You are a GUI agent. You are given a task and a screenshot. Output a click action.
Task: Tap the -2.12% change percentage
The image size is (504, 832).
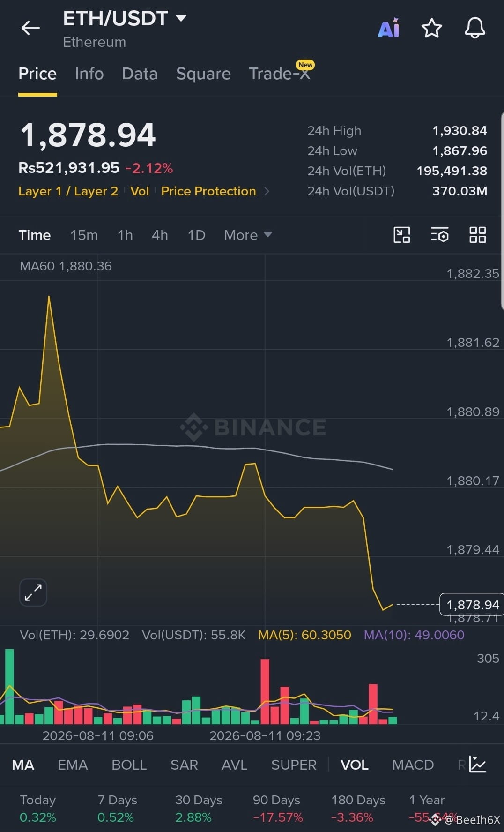coord(149,168)
